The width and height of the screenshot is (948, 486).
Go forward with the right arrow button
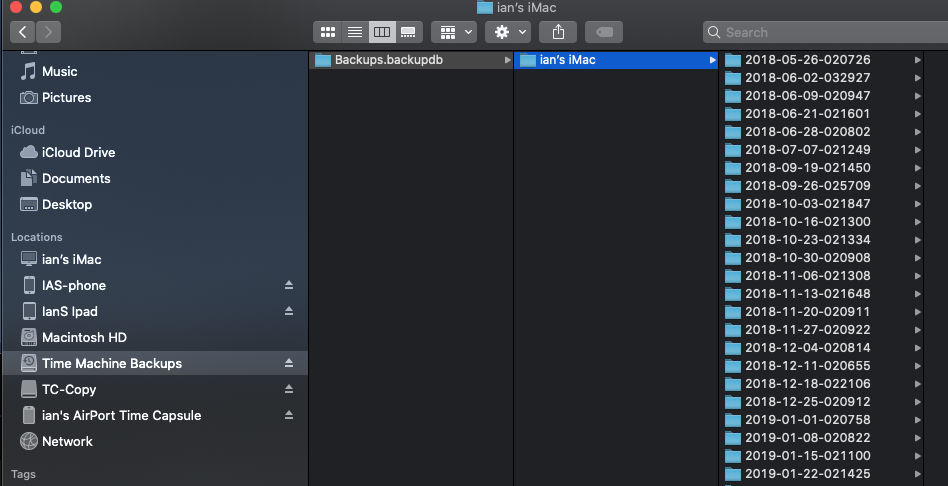pyautogui.click(x=48, y=32)
